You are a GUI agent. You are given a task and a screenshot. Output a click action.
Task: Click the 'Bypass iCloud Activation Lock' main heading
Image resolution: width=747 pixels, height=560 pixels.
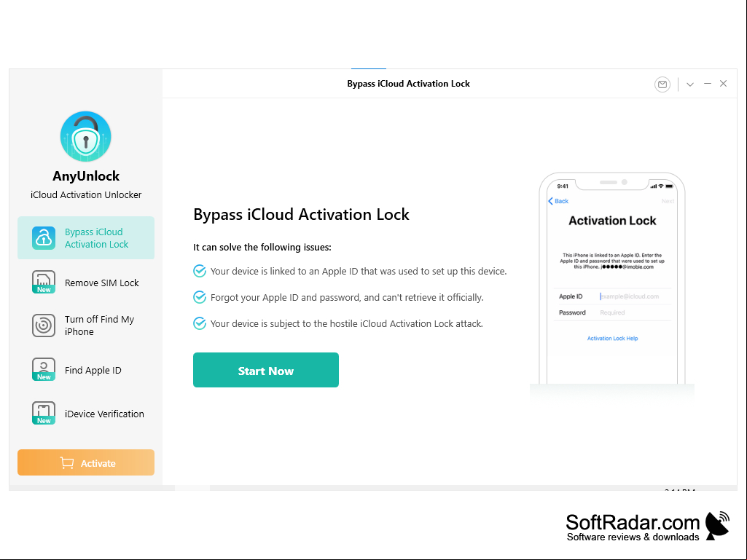pos(301,214)
